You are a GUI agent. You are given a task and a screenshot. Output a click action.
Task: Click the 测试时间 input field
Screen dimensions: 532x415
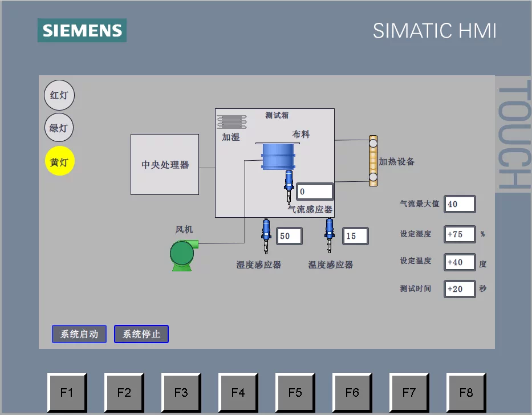pos(460,289)
